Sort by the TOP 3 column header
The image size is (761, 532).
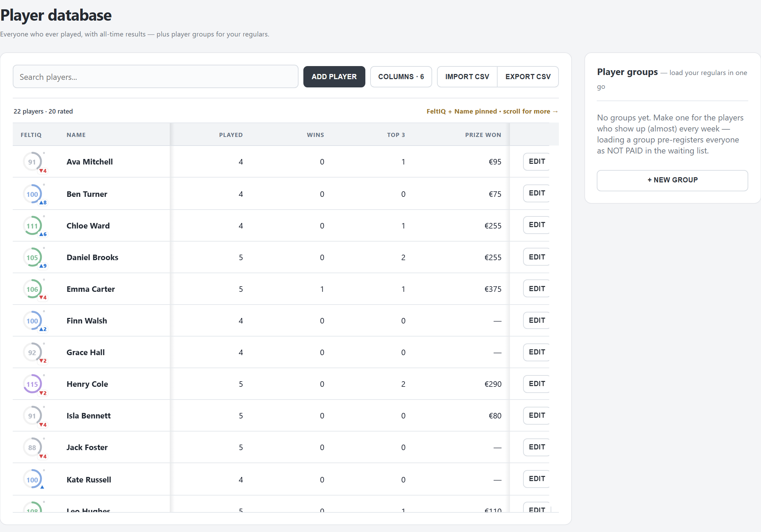396,135
